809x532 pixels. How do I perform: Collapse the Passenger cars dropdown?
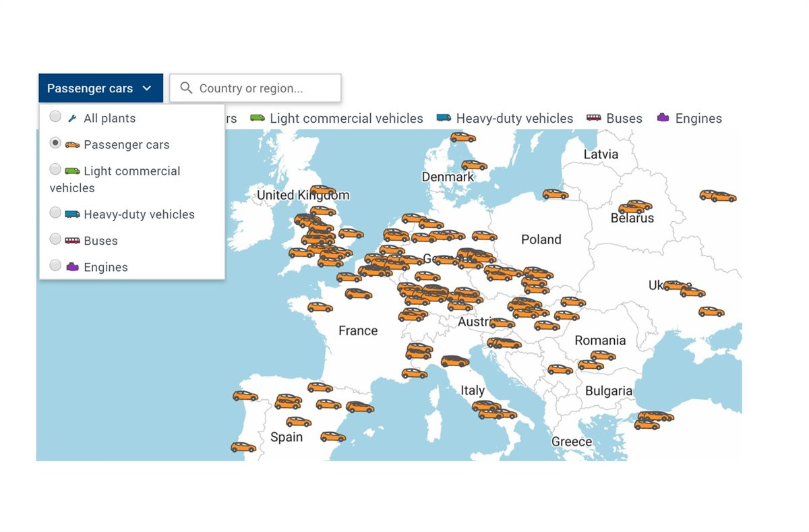click(x=100, y=88)
